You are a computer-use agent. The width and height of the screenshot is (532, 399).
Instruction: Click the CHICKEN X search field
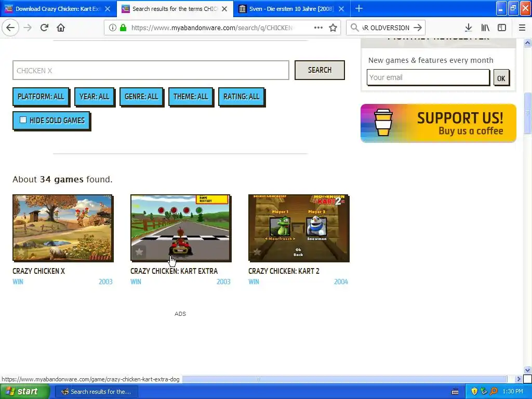click(x=151, y=70)
